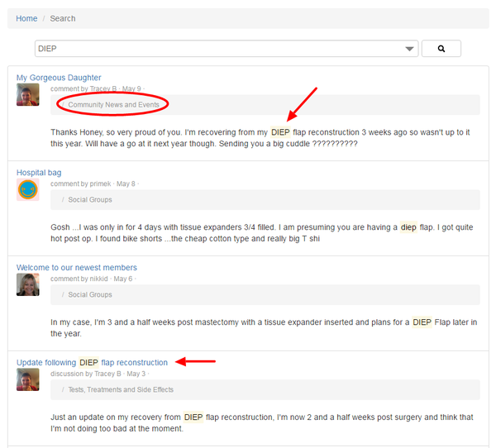Click Tracey B avatar on My Gorgeous Daughter

(28, 94)
